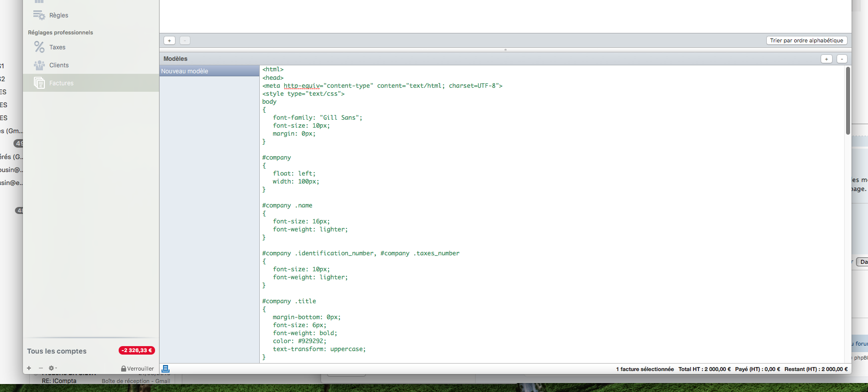
Task: Add a new model in Modèles
Action: pyautogui.click(x=827, y=59)
